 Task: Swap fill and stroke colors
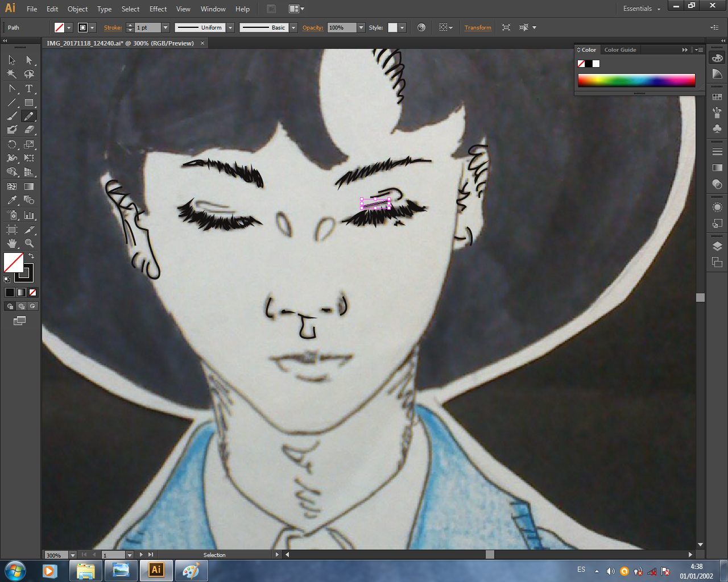(31, 256)
